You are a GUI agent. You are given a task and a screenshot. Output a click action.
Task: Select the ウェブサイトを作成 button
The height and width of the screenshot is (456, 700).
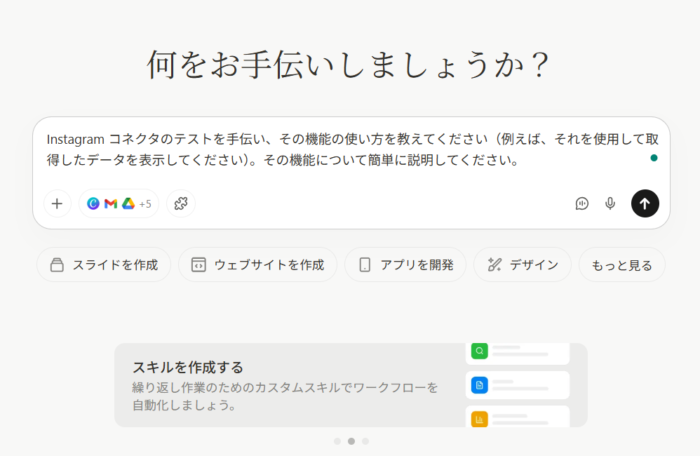click(258, 265)
